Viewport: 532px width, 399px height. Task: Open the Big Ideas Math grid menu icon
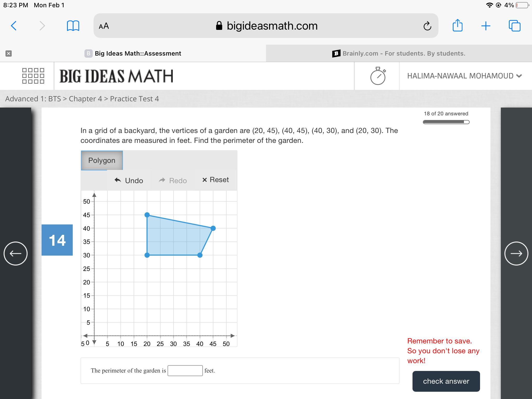[x=33, y=76]
